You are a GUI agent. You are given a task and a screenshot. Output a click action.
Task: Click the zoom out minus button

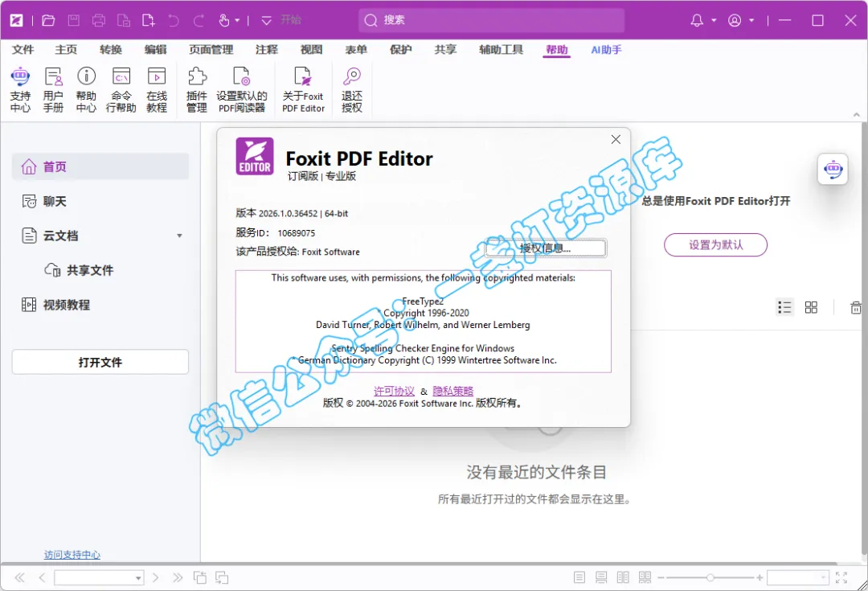tap(661, 577)
